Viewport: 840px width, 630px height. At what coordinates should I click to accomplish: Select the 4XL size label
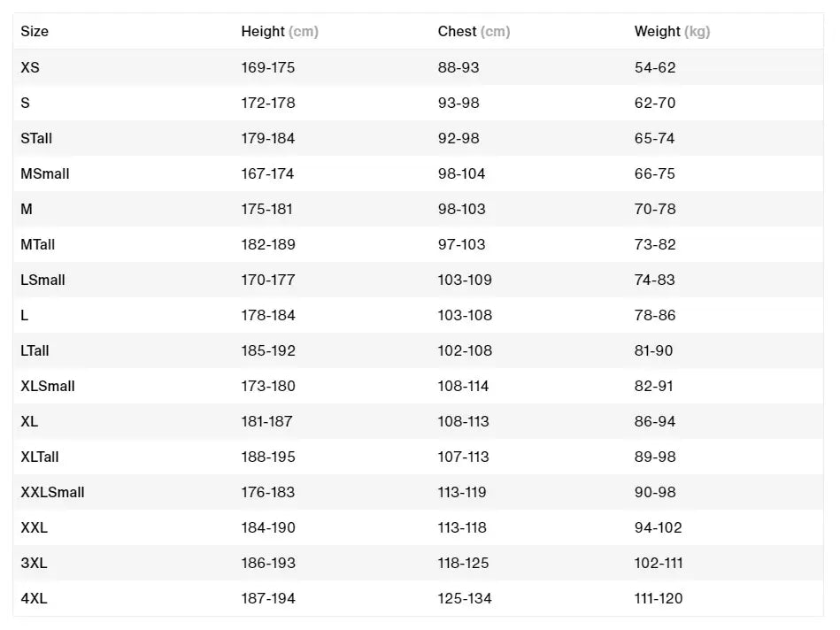(x=35, y=598)
